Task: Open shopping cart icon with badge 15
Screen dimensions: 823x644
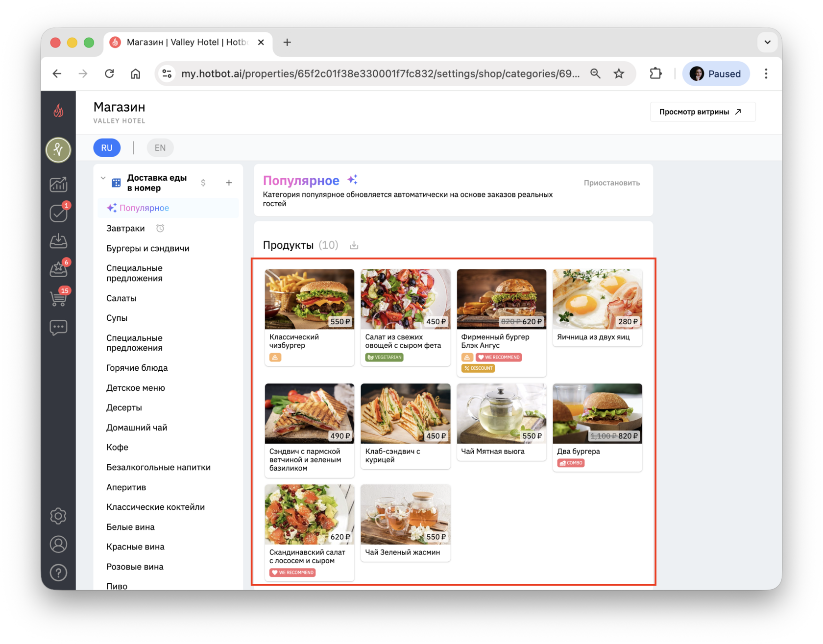Action: [x=58, y=298]
